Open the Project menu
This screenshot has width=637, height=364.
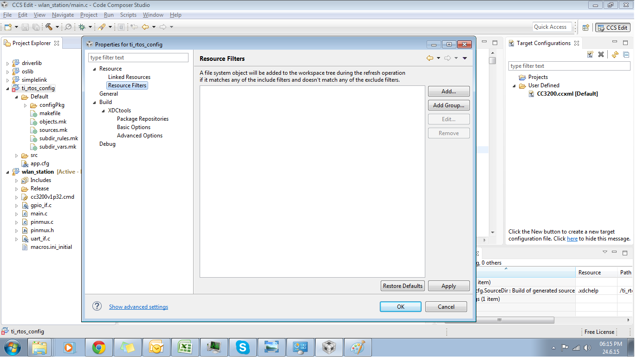(89, 15)
